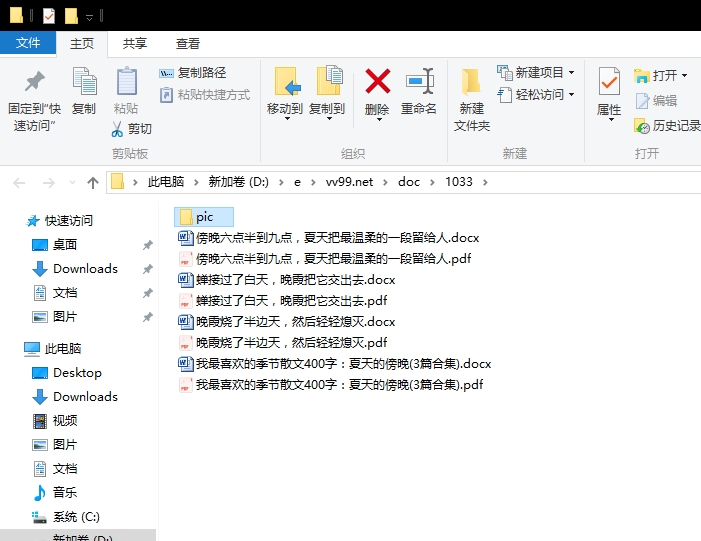Viewport: 701px width, 541px height.
Task: Click Paste shortcut (粘贴快捷方式)
Action: 205,95
